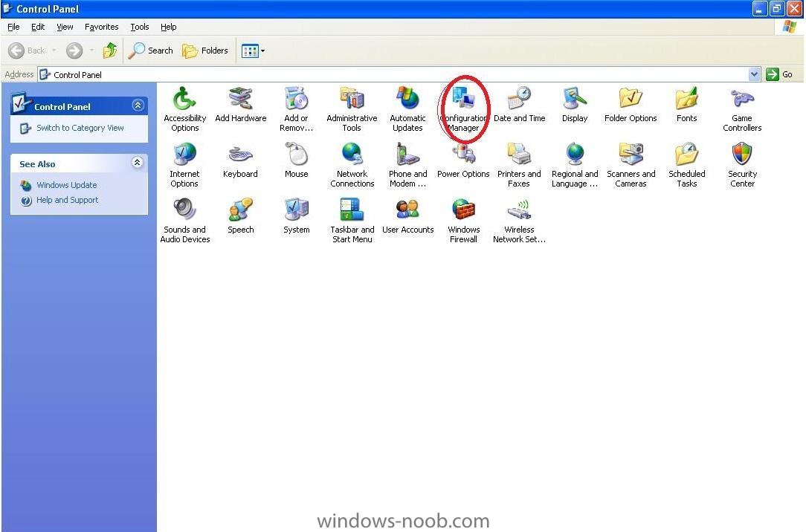
Task: Open User Accounts applet
Action: click(x=407, y=216)
